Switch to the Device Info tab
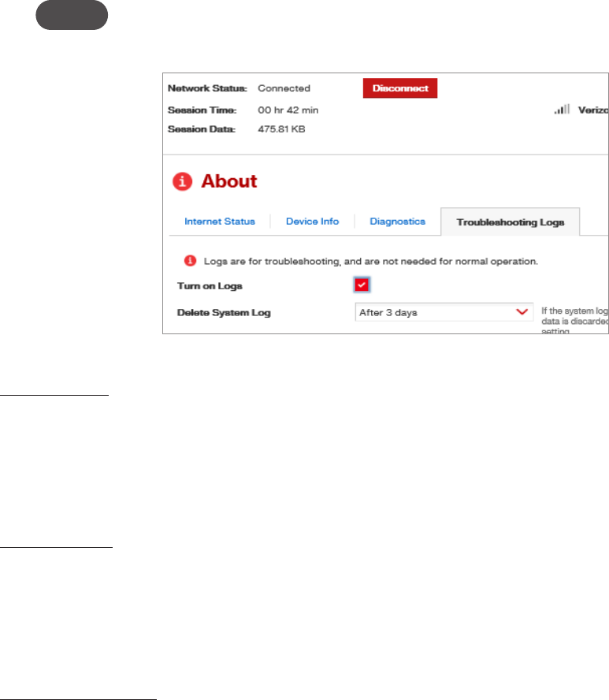The width and height of the screenshot is (609, 700). (x=312, y=222)
